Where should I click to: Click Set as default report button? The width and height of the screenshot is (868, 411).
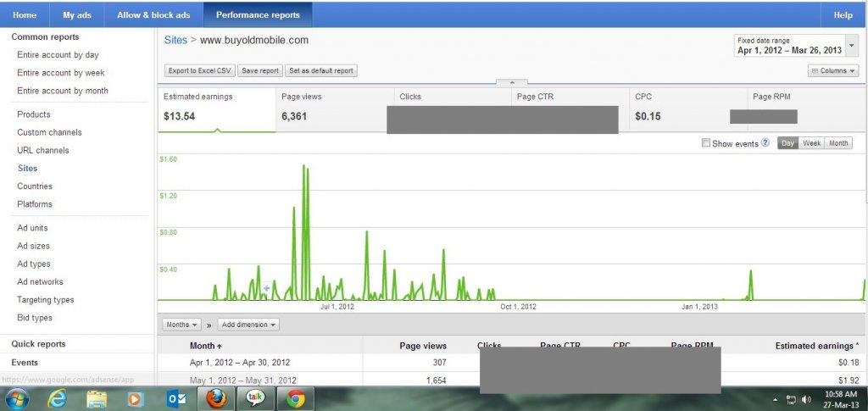(321, 71)
